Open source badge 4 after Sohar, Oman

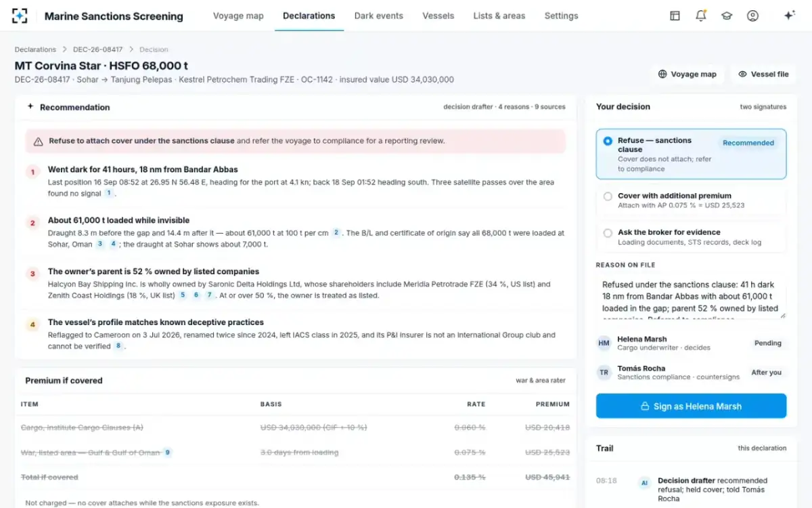click(113, 244)
